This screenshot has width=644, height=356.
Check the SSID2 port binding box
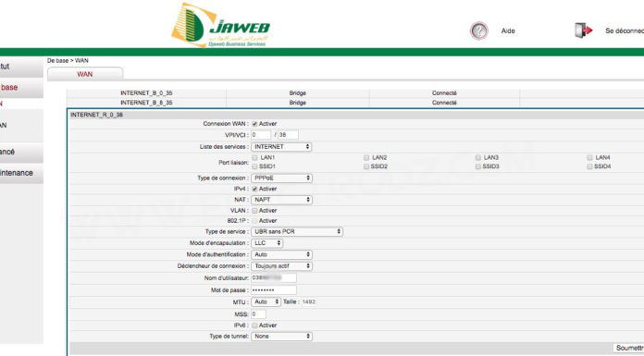click(x=366, y=166)
